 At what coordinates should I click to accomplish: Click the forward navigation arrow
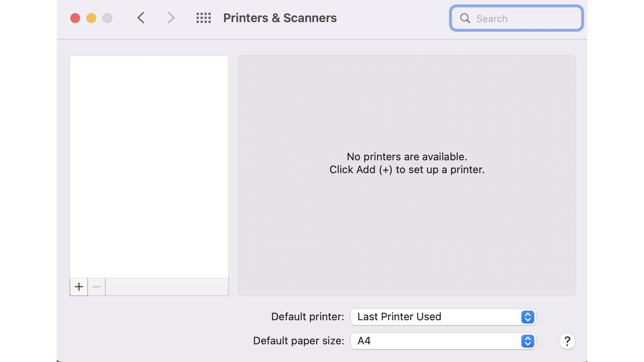coord(171,18)
